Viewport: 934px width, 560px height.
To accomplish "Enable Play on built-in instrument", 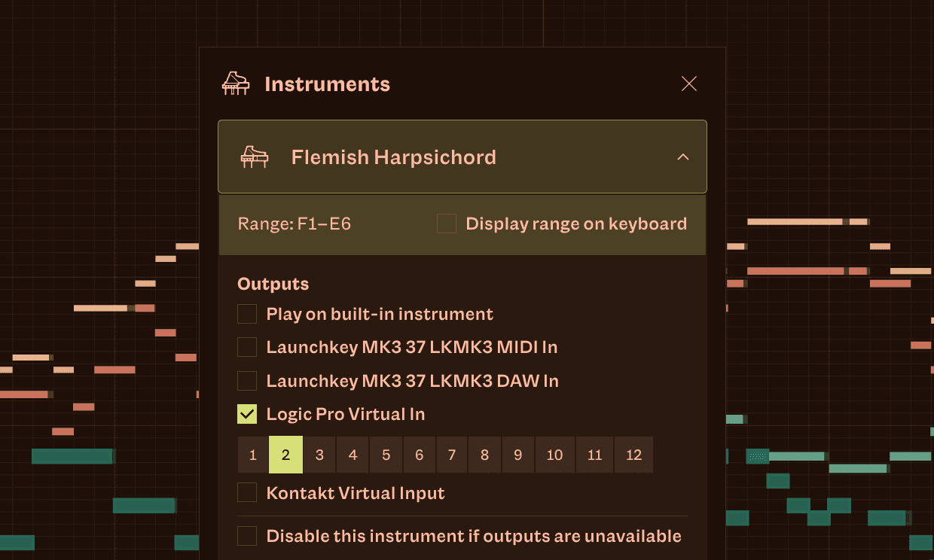I will [247, 314].
